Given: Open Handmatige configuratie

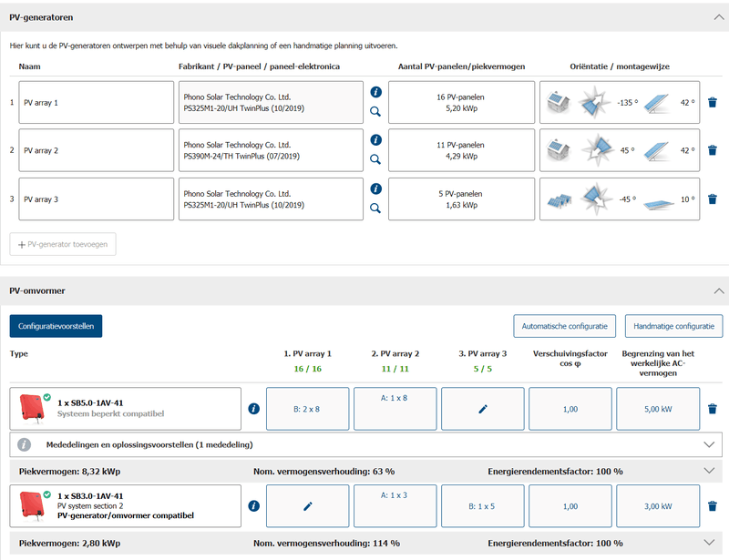Looking at the screenshot, I should (x=673, y=325).
